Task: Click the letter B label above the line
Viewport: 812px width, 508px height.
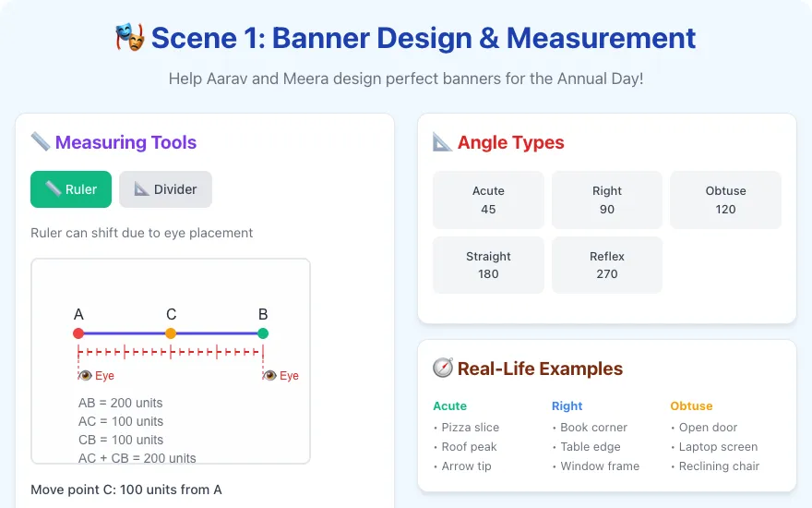Action: pos(263,314)
